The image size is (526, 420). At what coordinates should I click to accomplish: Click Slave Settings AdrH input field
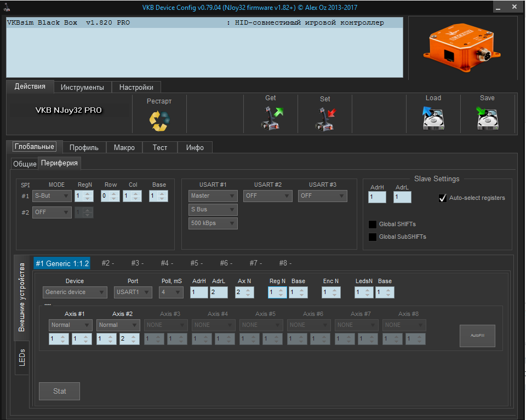click(x=377, y=197)
